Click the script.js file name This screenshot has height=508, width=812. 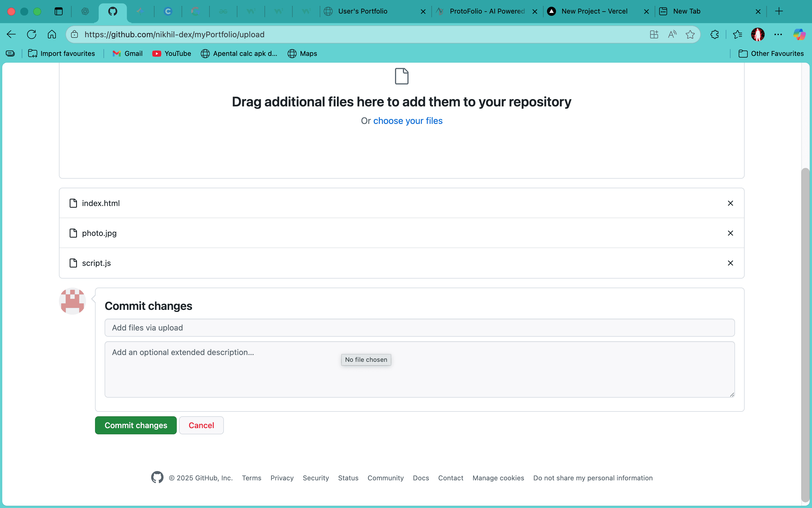point(96,263)
